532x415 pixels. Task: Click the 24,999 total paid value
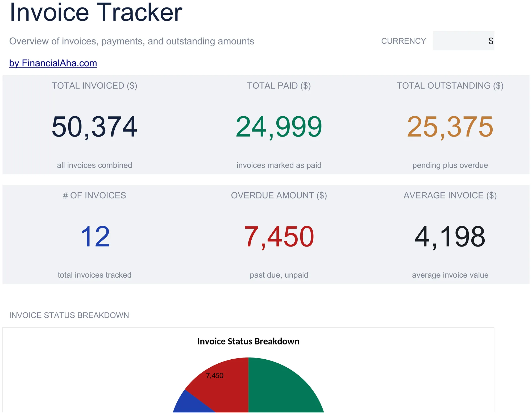279,127
